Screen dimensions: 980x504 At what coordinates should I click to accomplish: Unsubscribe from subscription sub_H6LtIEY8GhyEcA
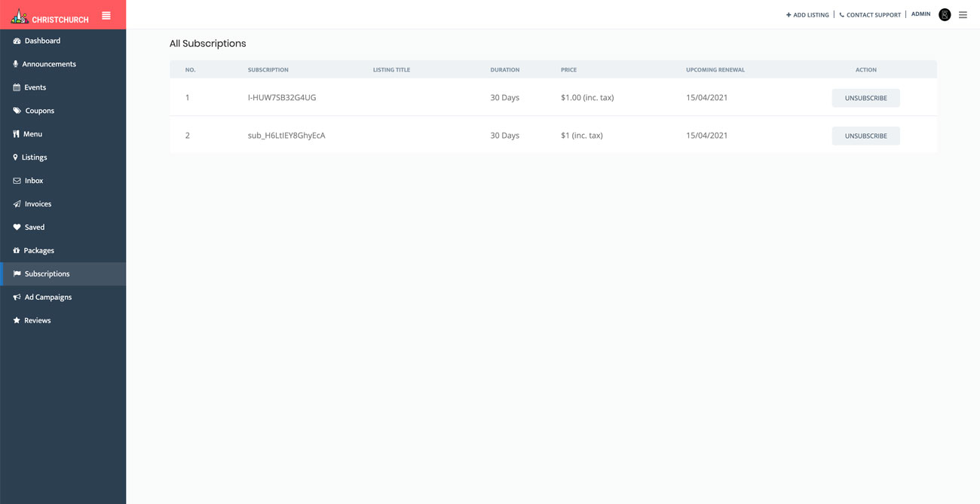coord(865,136)
